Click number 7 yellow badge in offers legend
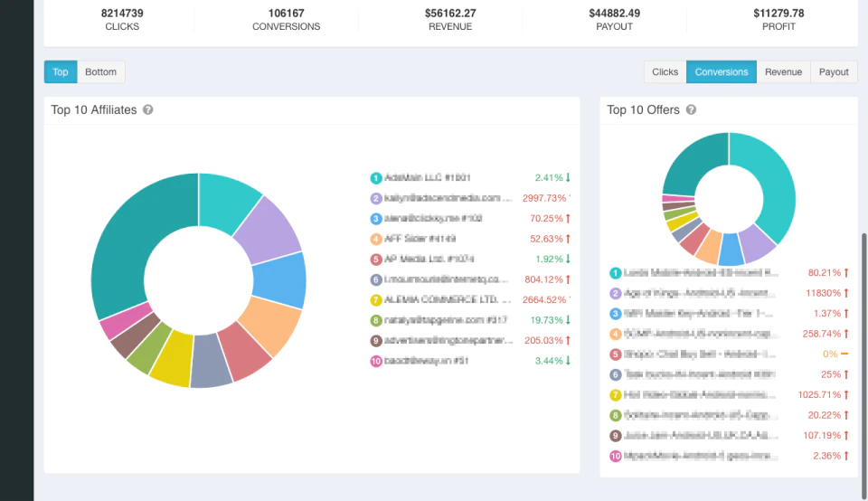 (x=615, y=394)
